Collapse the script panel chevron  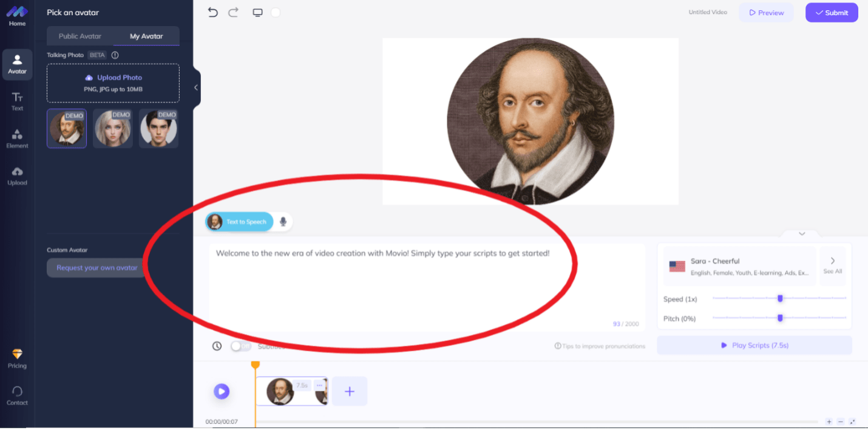(801, 234)
